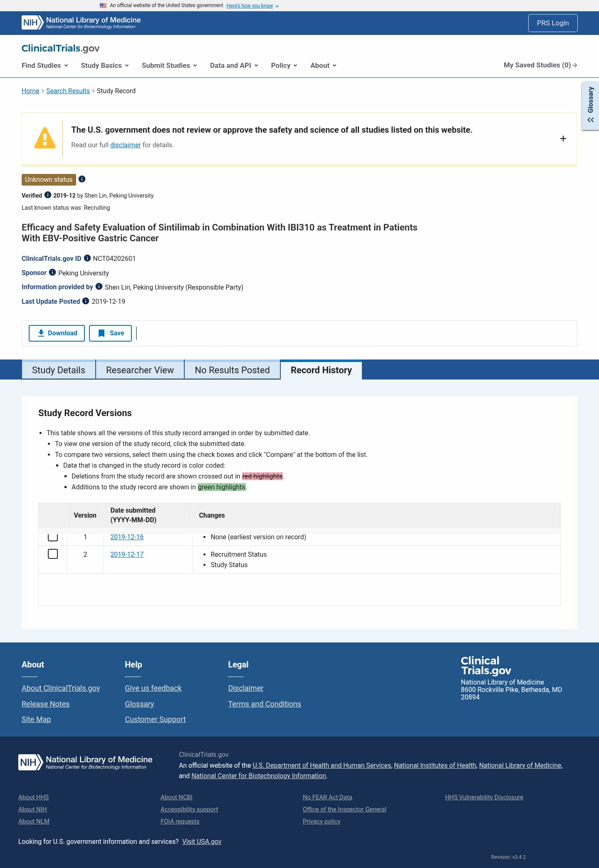Open Customer Support link

(155, 719)
